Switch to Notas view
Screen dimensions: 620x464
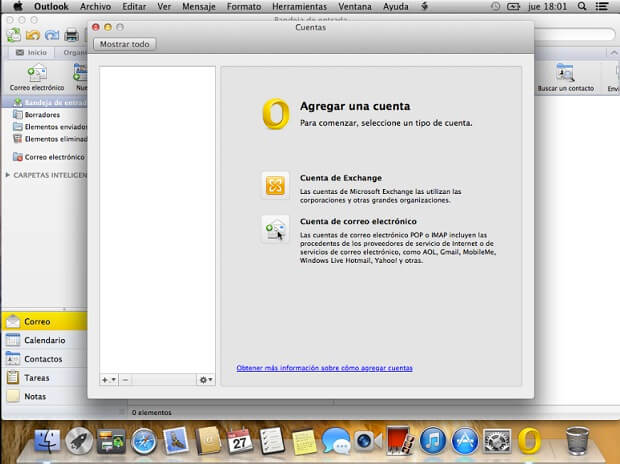pyautogui.click(x=44, y=396)
